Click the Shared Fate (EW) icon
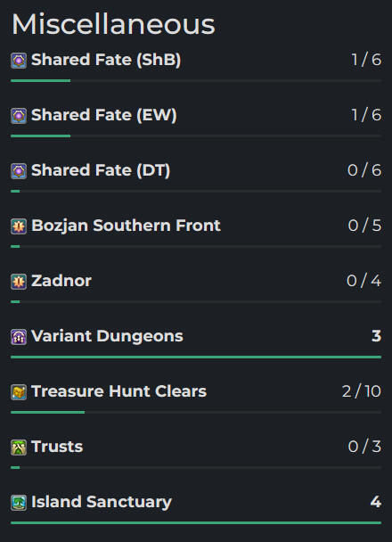The width and height of the screenshot is (392, 542). click(19, 116)
